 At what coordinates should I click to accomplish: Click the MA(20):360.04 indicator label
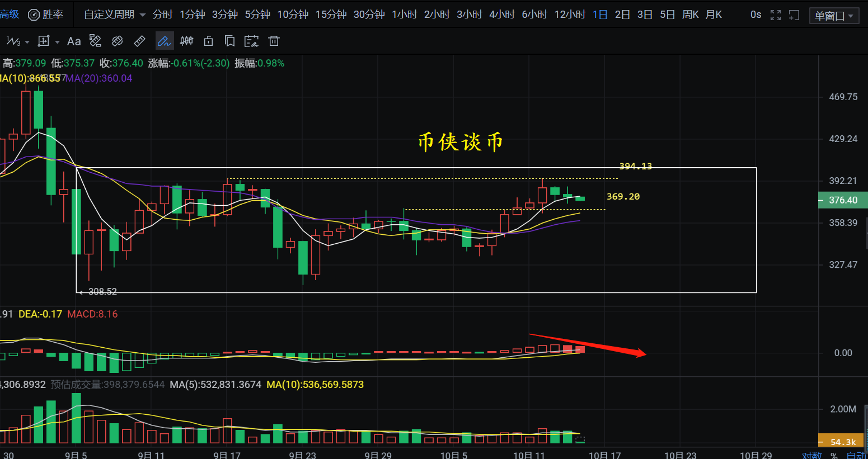[x=99, y=78]
